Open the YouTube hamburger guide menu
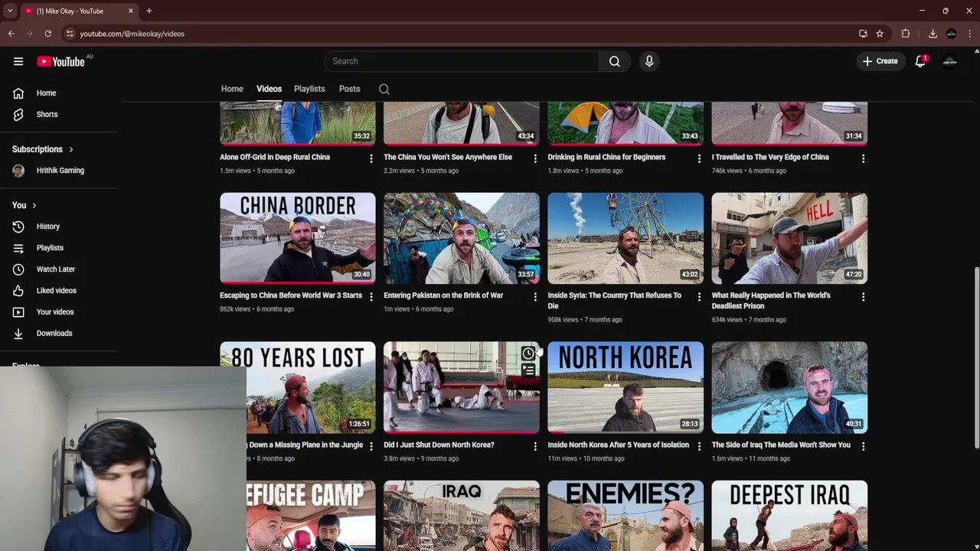This screenshot has height=551, width=980. tap(18, 61)
